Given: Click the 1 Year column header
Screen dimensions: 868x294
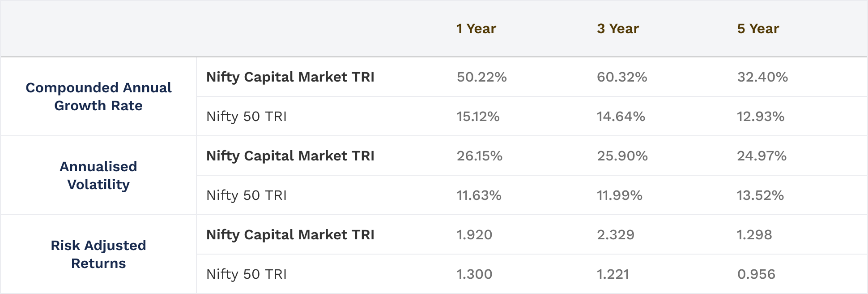Looking at the screenshot, I should point(476,29).
